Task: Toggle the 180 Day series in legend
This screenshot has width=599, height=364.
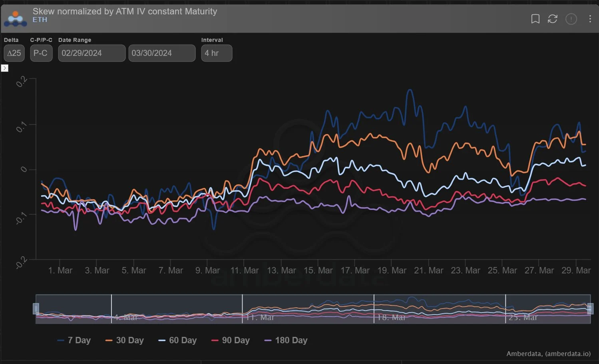Action: [286, 340]
